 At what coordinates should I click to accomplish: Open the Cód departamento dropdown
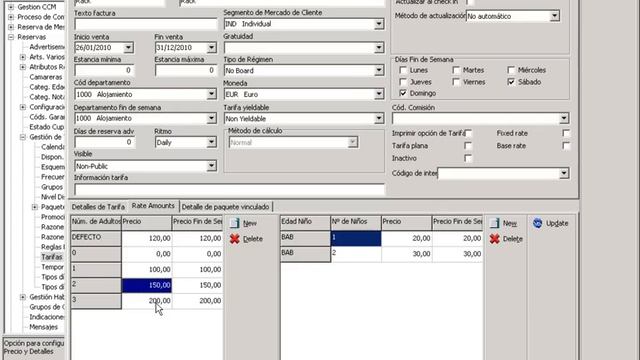click(x=211, y=94)
